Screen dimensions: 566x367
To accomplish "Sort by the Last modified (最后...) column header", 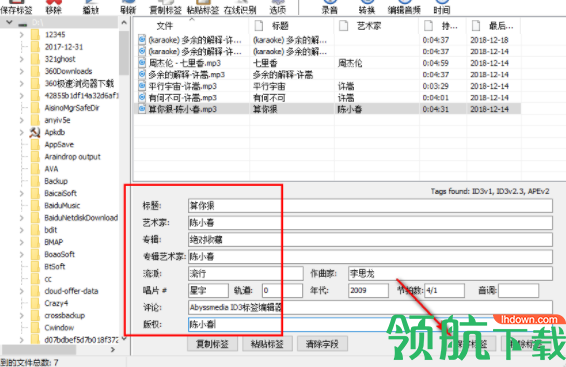I will [x=493, y=26].
